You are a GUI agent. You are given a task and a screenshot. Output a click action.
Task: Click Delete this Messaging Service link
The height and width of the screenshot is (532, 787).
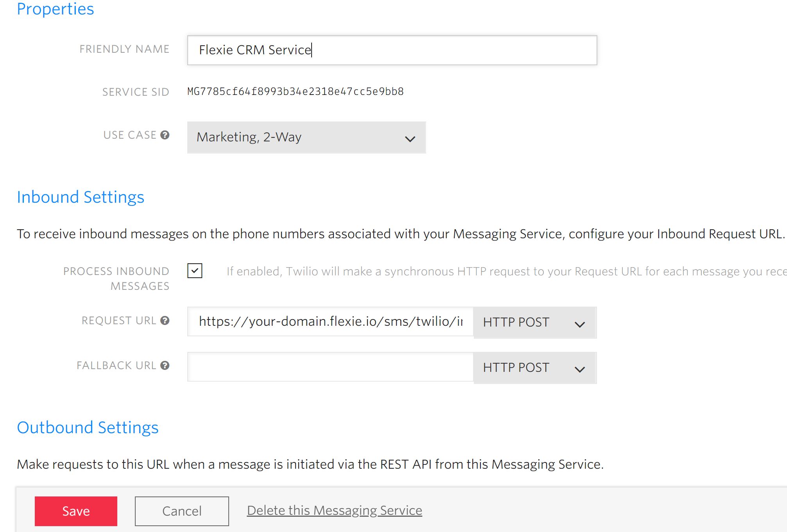(x=335, y=511)
